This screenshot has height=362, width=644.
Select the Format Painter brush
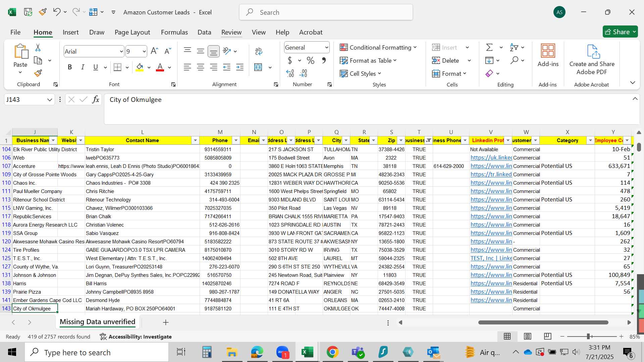38,73
